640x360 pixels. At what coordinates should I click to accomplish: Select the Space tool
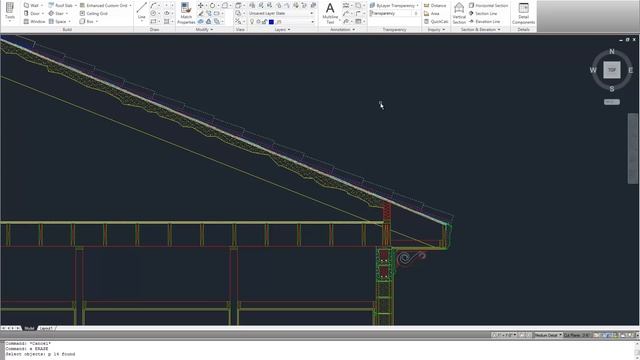pyautogui.click(x=58, y=21)
